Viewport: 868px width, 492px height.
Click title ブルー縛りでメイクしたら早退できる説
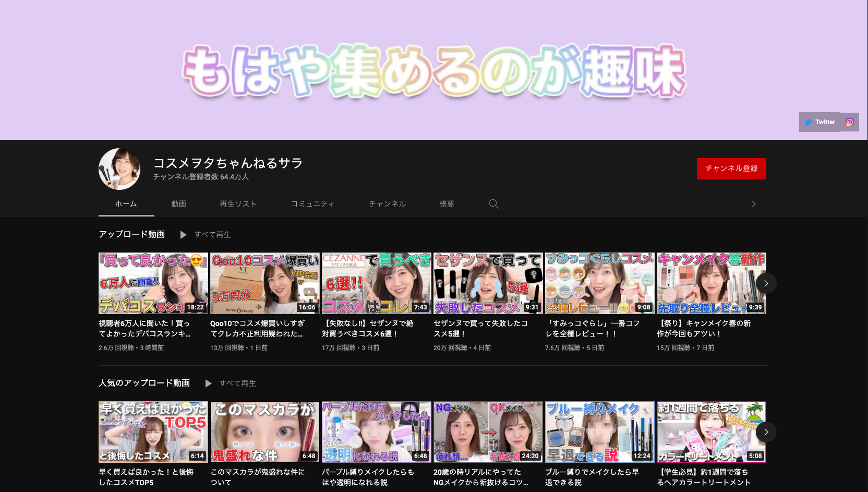point(592,477)
